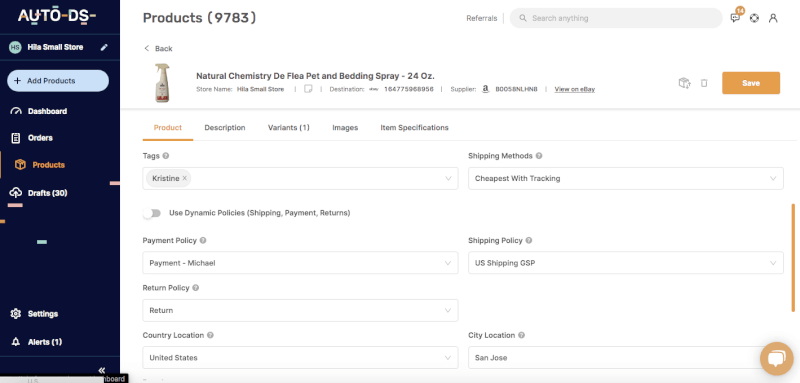
Task: Click the orange Save button
Action: (x=751, y=83)
